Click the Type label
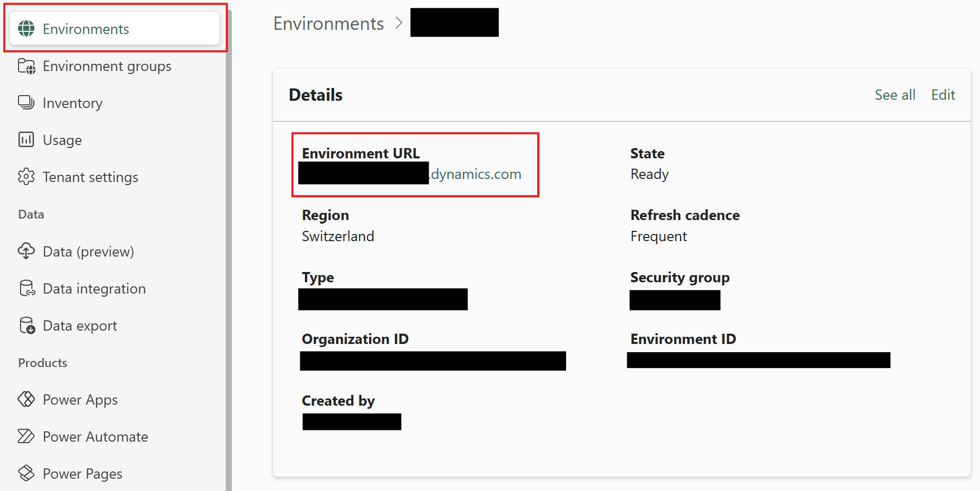Viewport: 980px width, 491px height. pos(318,277)
